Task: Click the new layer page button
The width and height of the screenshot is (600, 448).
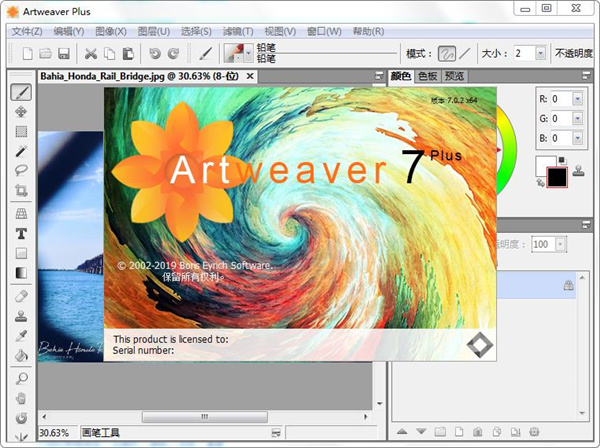Action: coord(459,432)
